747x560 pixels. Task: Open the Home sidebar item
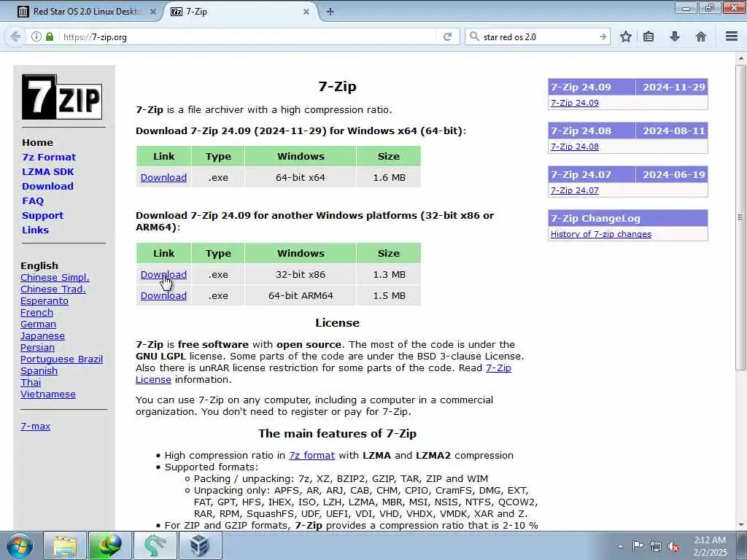pyautogui.click(x=38, y=142)
